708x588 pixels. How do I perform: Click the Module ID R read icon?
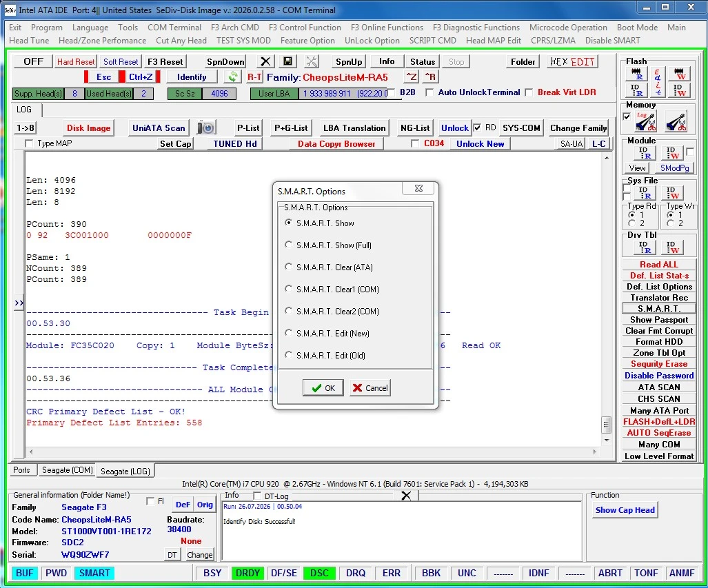click(x=645, y=153)
